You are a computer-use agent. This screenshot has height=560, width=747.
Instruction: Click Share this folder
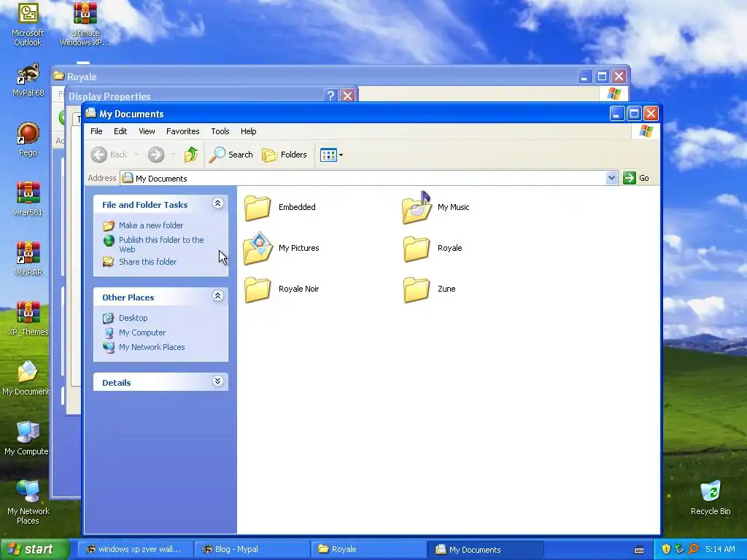pyautogui.click(x=147, y=262)
